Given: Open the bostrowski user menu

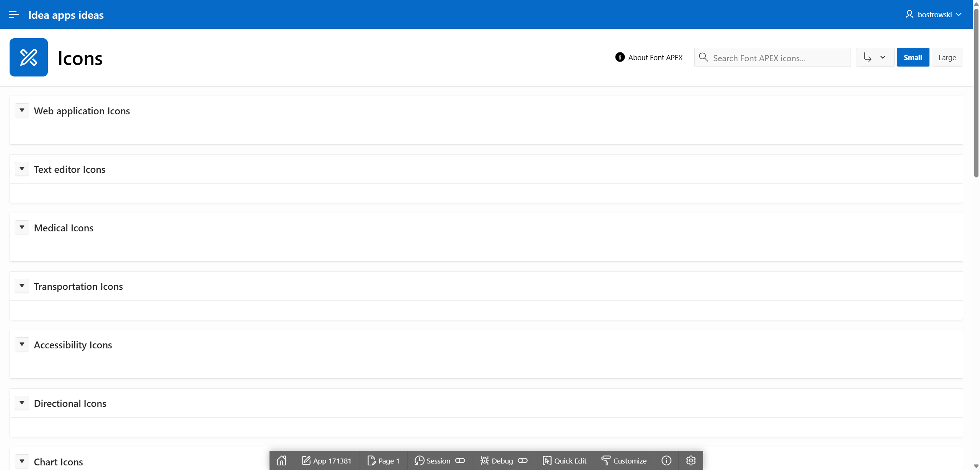Looking at the screenshot, I should click(x=933, y=15).
